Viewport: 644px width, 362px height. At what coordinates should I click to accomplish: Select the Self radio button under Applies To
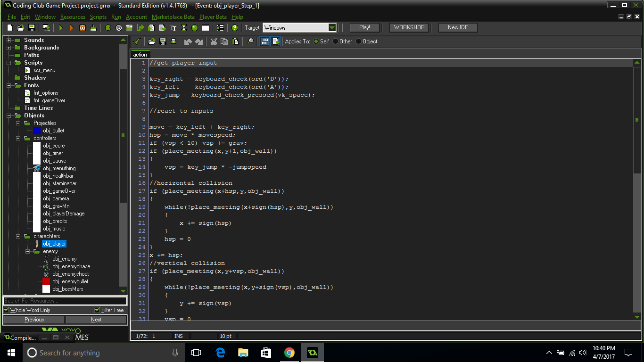tap(315, 41)
